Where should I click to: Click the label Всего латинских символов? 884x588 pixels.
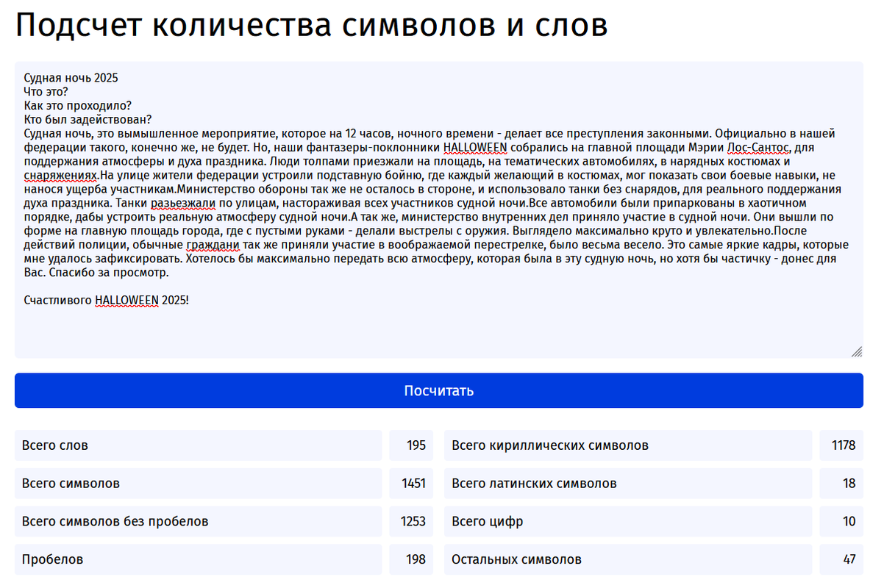point(534,484)
